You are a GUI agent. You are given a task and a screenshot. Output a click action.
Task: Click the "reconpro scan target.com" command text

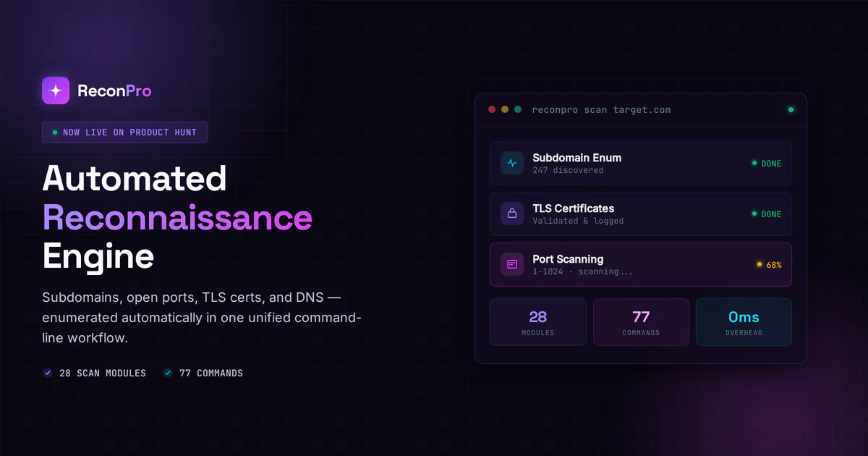(x=601, y=110)
